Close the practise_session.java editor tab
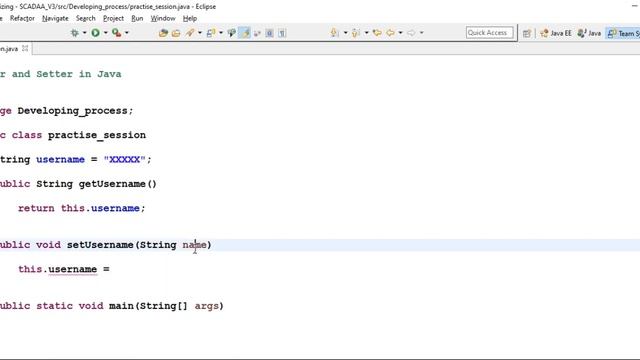The image size is (640, 360). pos(25,48)
